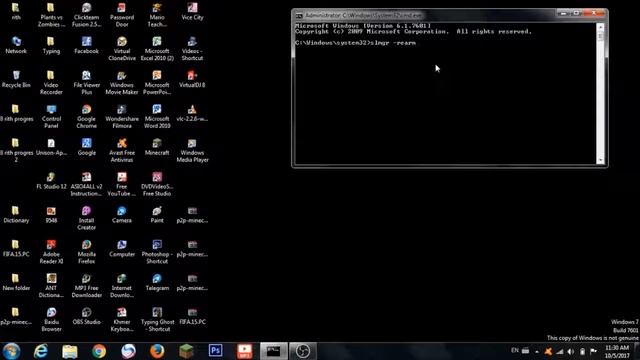Open Windows Explorer from the taskbar
Screen dimensions: 640x360
coord(70,351)
